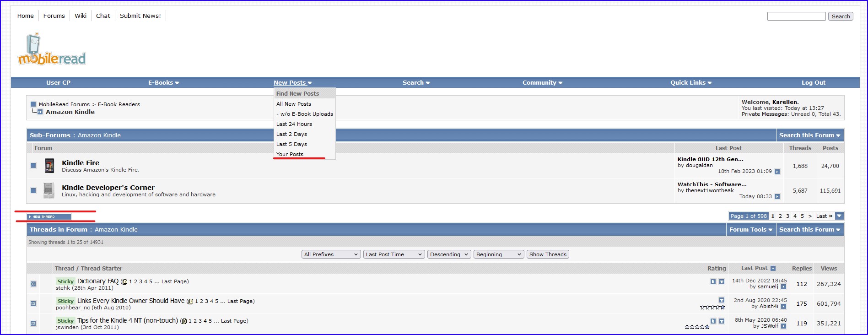
Task: Click the MobileRead logo
Action: 52,49
